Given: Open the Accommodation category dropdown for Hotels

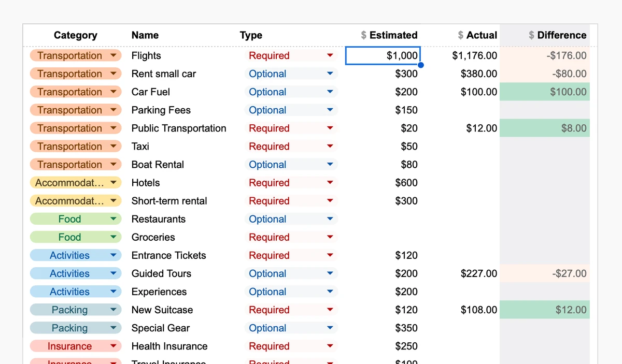Looking at the screenshot, I should 114,182.
